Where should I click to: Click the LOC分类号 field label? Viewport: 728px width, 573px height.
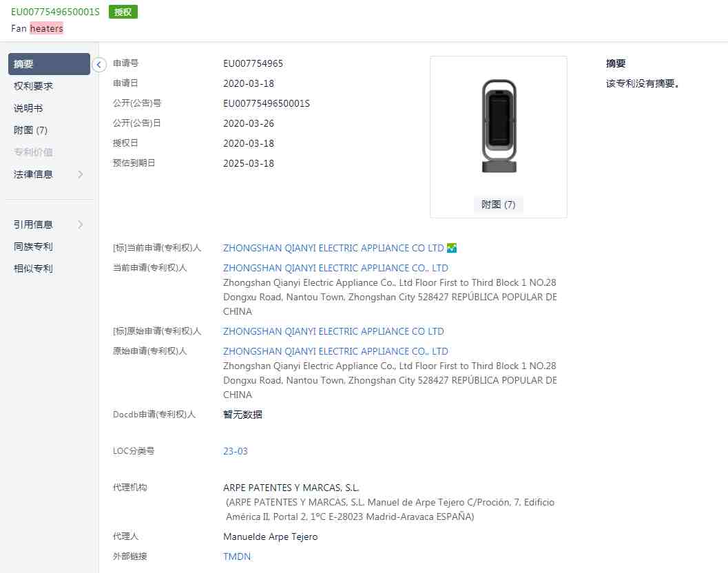tap(134, 450)
